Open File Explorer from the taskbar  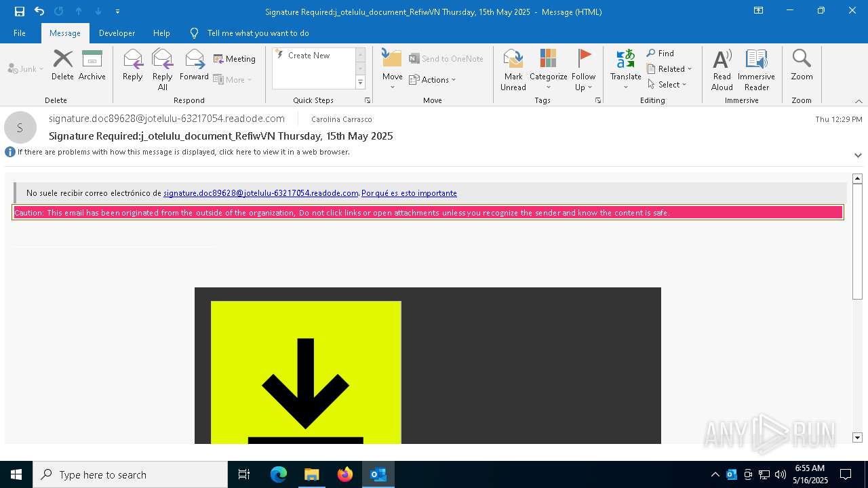(311, 474)
